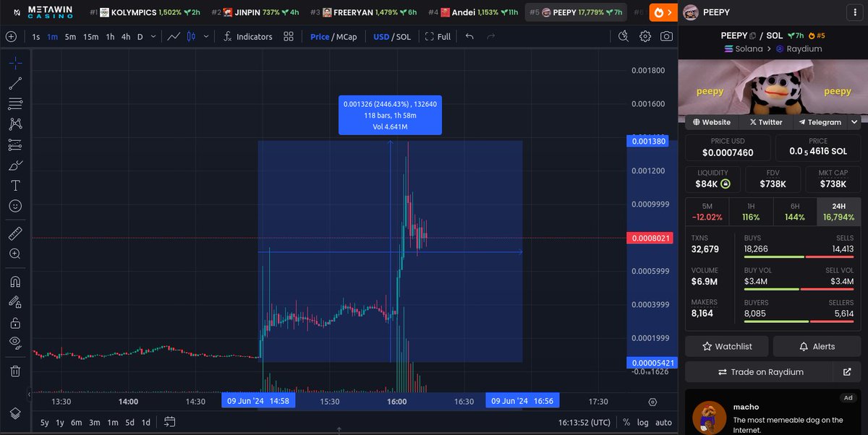Take a chart snapshot with the camera icon
The image size is (868, 435).
(666, 36)
